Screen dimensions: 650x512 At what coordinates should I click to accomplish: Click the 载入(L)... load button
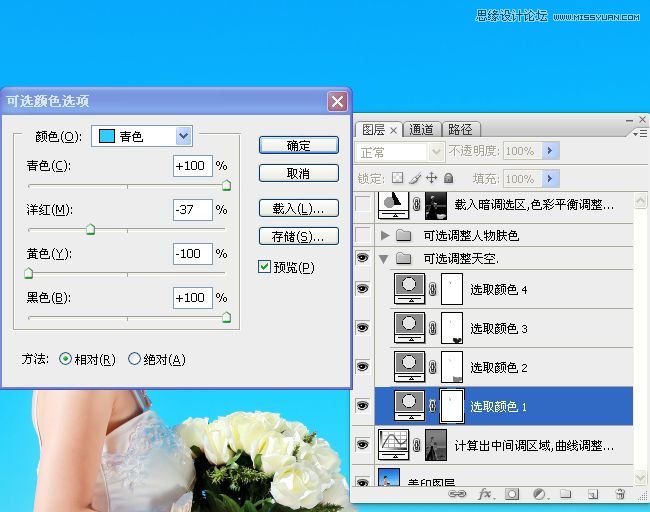pos(298,208)
